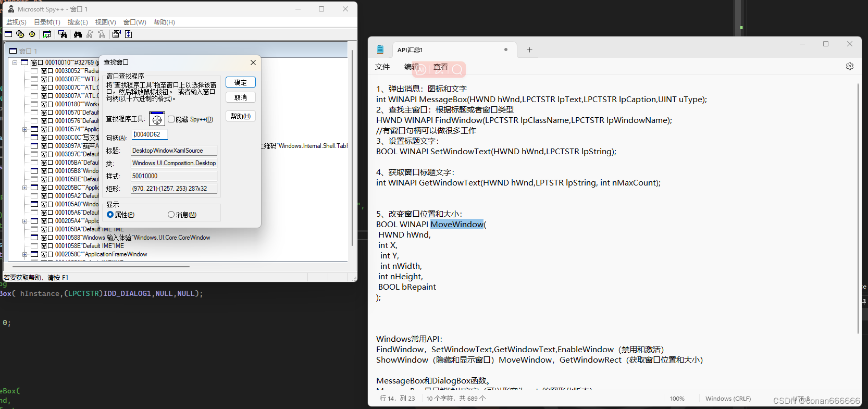Open the Windows view from Spy++ toolbar

click(x=8, y=34)
